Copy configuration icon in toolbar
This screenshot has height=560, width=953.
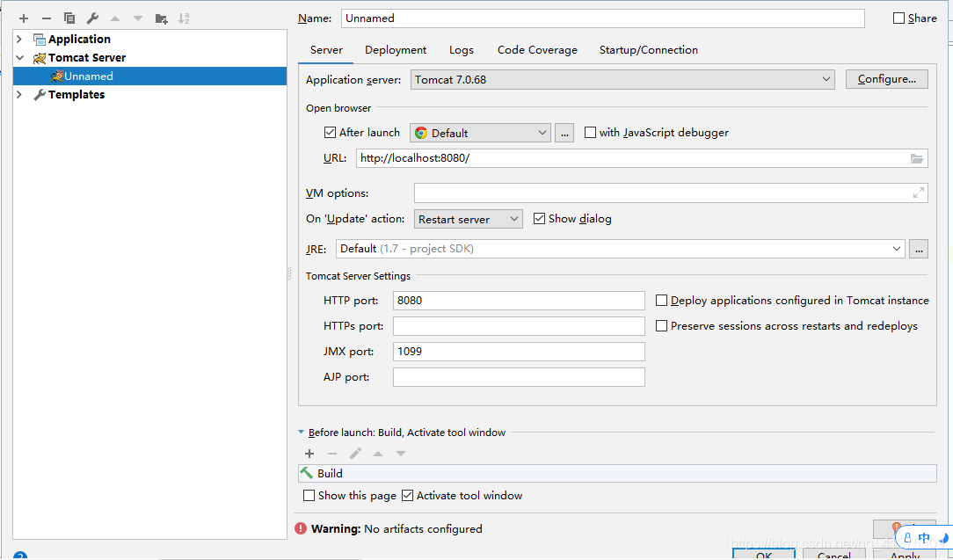tap(69, 18)
